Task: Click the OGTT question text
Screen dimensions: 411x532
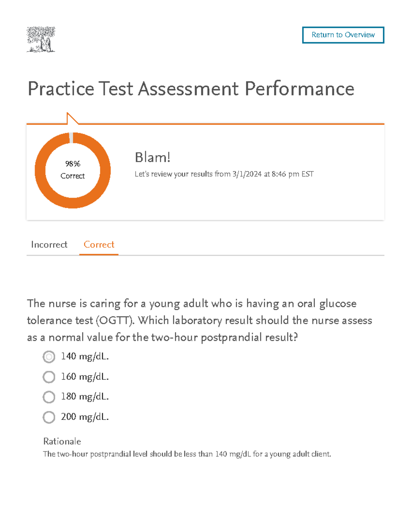Action: point(199,320)
